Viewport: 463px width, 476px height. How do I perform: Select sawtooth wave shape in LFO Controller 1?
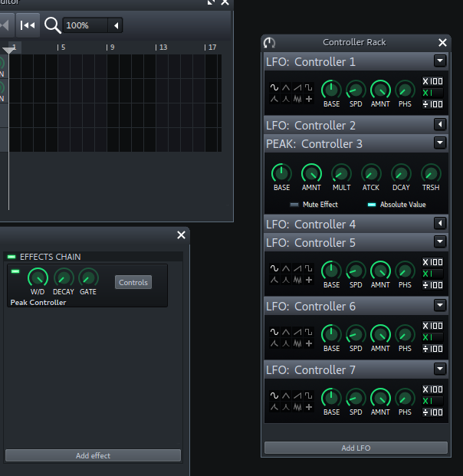pos(297,87)
